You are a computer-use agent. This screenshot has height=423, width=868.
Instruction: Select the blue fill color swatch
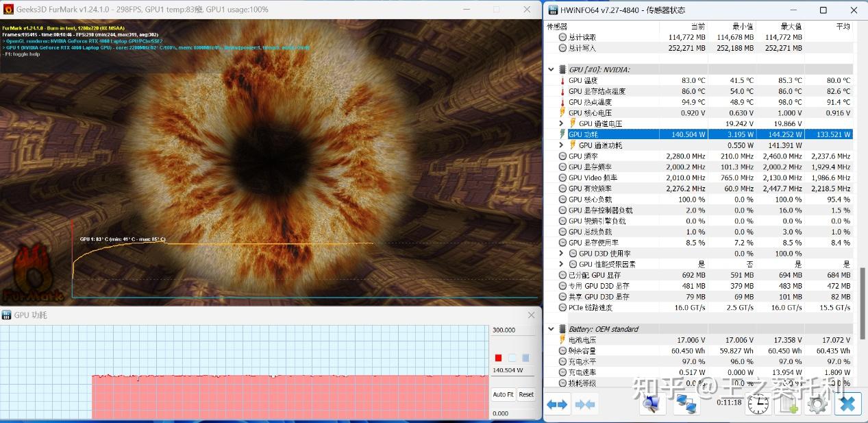[526, 357]
